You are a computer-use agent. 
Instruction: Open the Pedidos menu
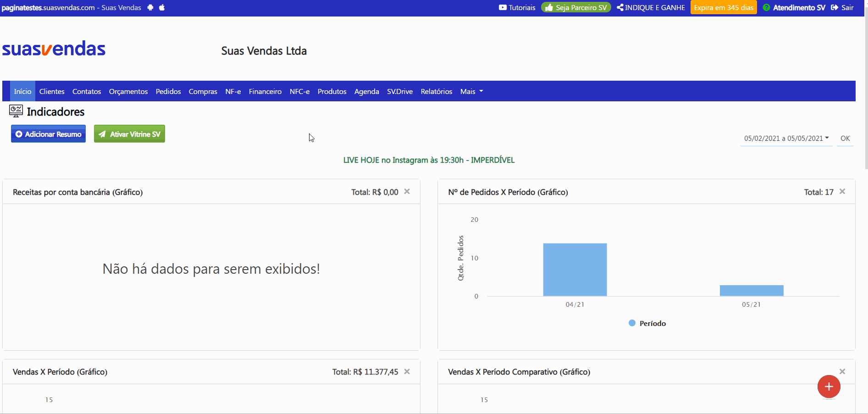coord(168,91)
